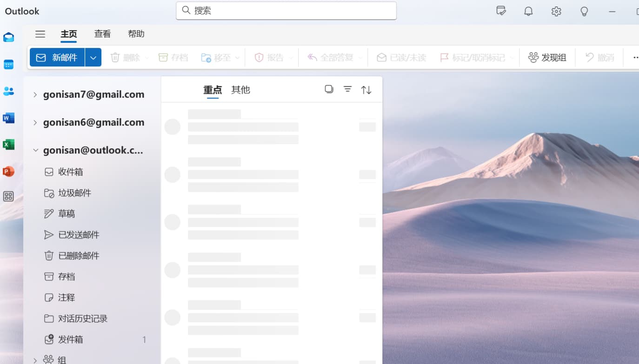Launch Excel from the sidebar
639x364 pixels.
(8, 145)
